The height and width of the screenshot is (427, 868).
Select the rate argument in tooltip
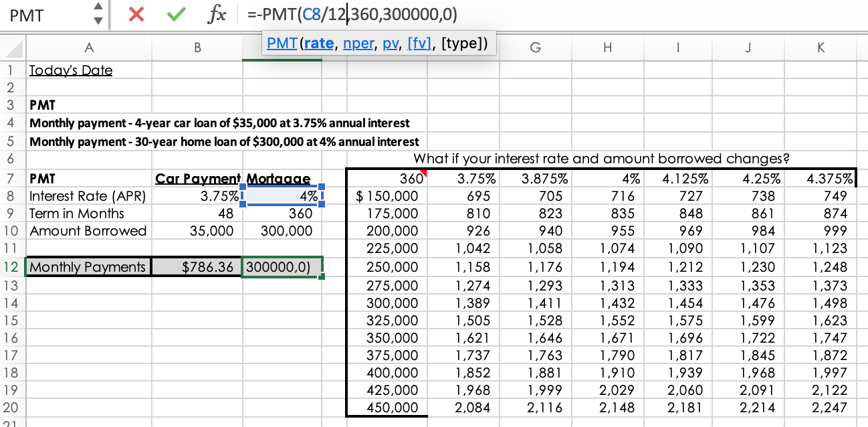pos(318,44)
